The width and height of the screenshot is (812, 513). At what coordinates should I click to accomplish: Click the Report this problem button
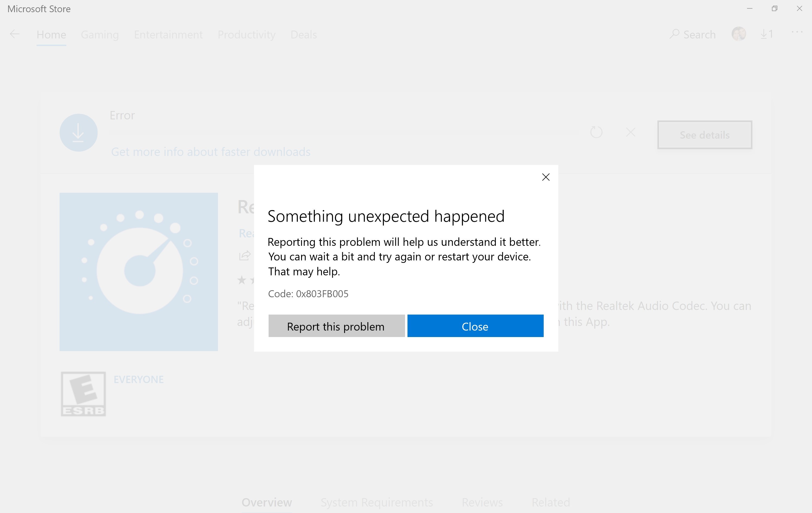tap(336, 326)
